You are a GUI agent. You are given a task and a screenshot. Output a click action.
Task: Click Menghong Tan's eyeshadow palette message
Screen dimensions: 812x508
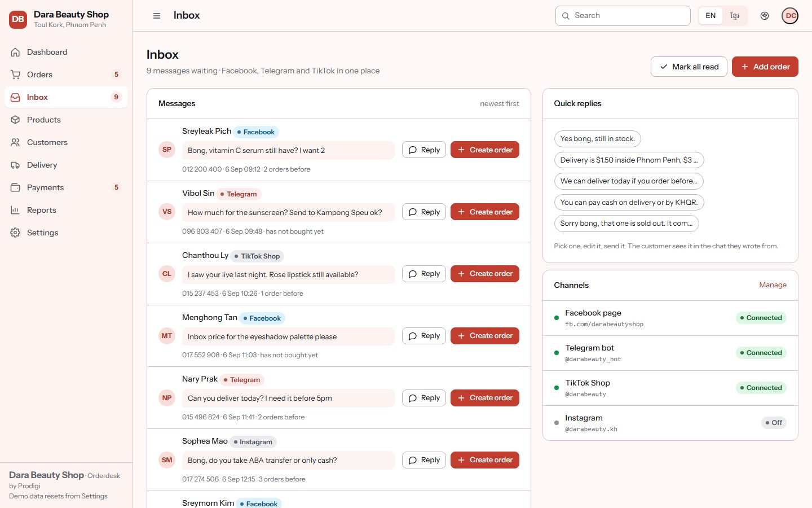click(x=289, y=336)
